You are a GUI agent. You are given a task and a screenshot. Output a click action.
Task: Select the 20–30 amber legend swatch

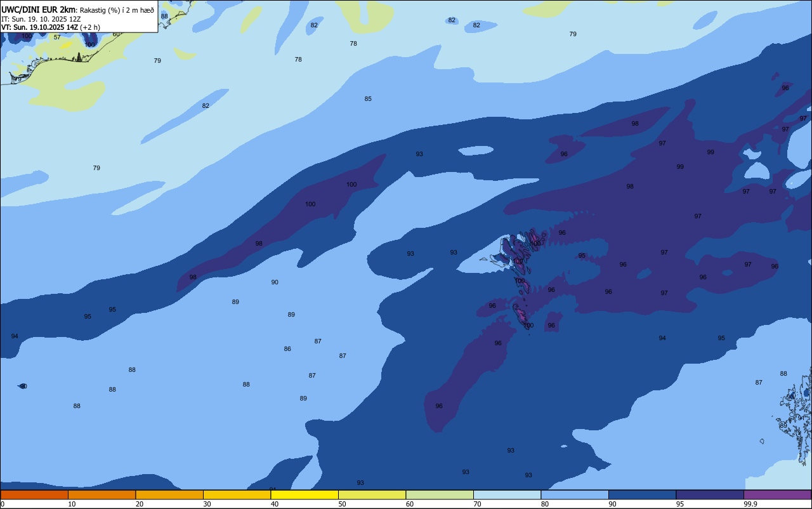pos(169,494)
